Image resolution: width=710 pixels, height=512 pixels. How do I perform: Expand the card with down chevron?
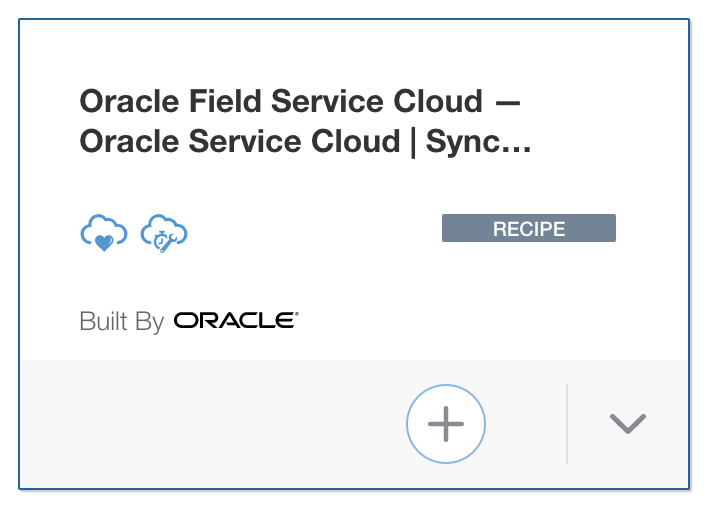pos(628,424)
